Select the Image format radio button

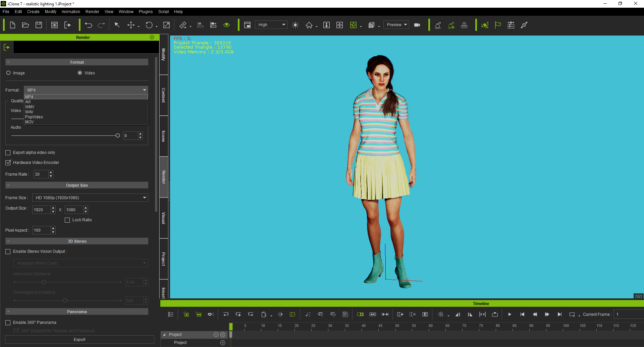pos(8,73)
